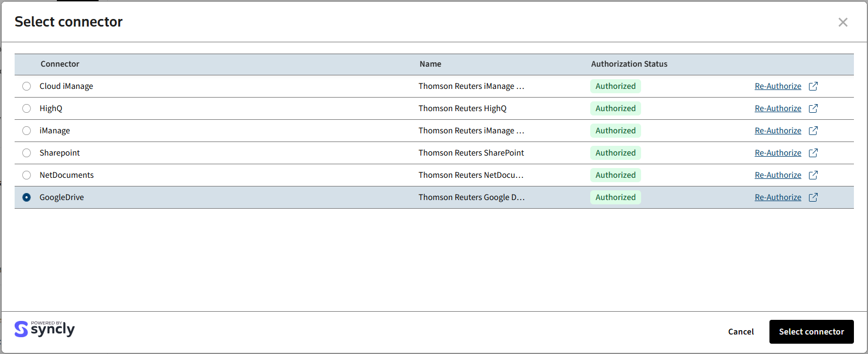Pick the NetDocuments radio option
This screenshot has height=354, width=868.
27,175
